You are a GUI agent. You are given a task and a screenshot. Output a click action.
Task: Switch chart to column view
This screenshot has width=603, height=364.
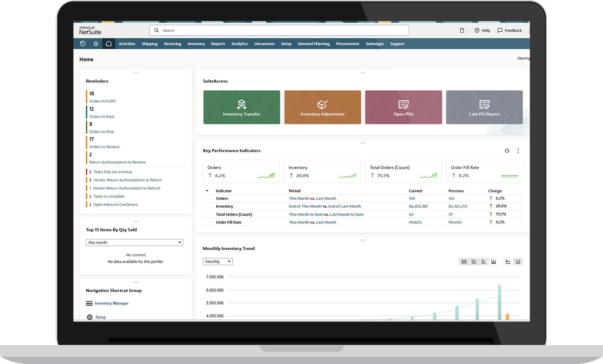(x=494, y=262)
